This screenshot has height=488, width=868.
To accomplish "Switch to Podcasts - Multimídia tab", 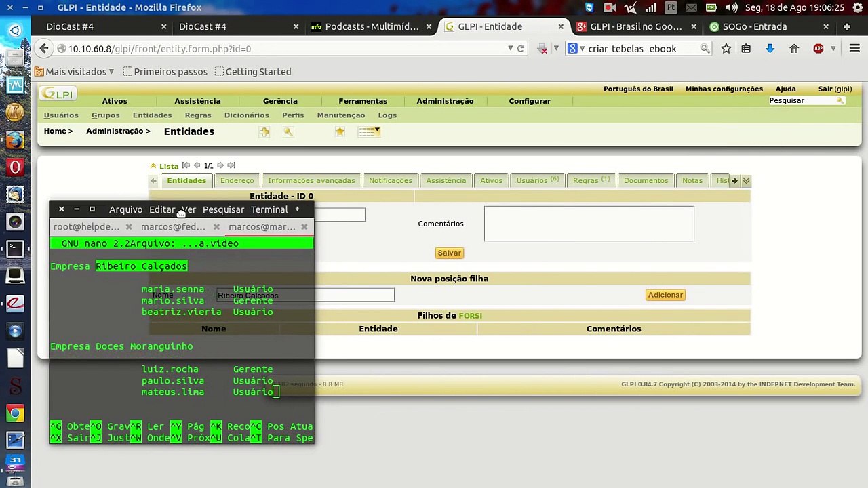I will click(x=371, y=26).
